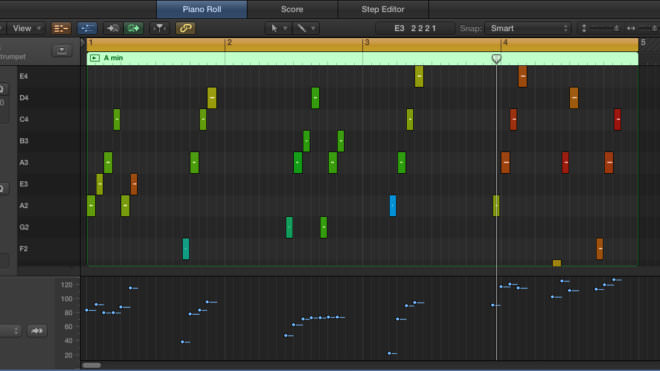
Task: Toggle the orange Collapse Mode icon
Action: (x=61, y=28)
